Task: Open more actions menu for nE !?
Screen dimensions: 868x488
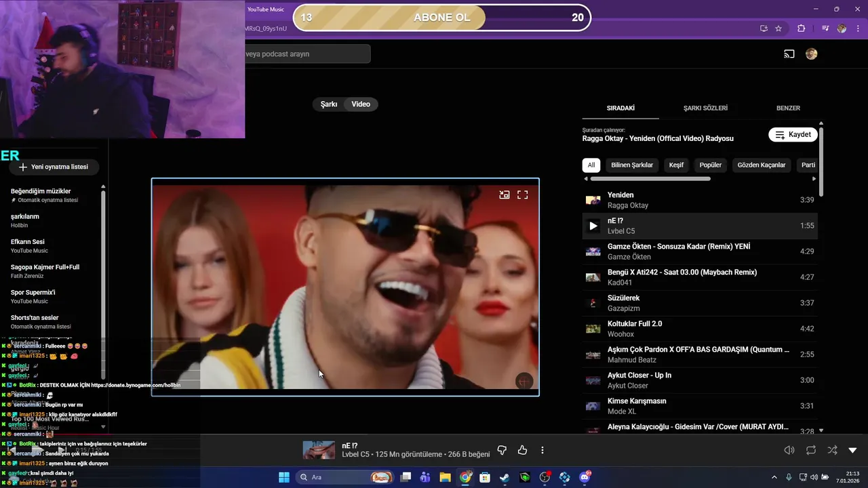Action: pos(542,450)
